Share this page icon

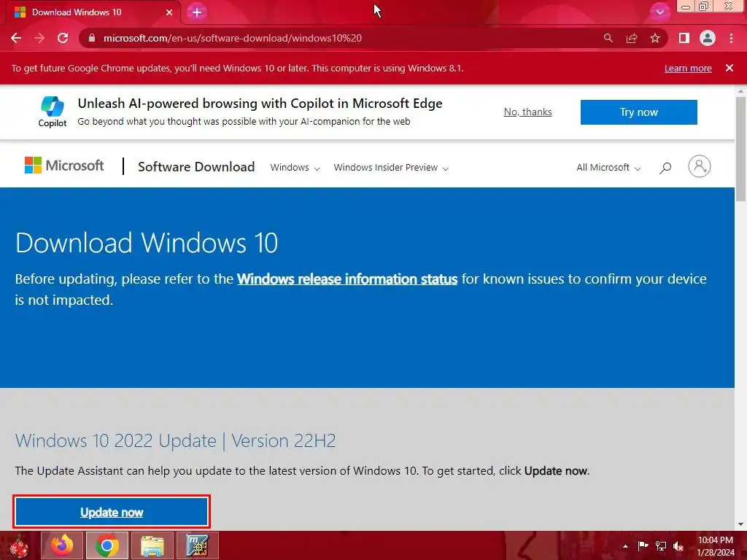(x=632, y=38)
